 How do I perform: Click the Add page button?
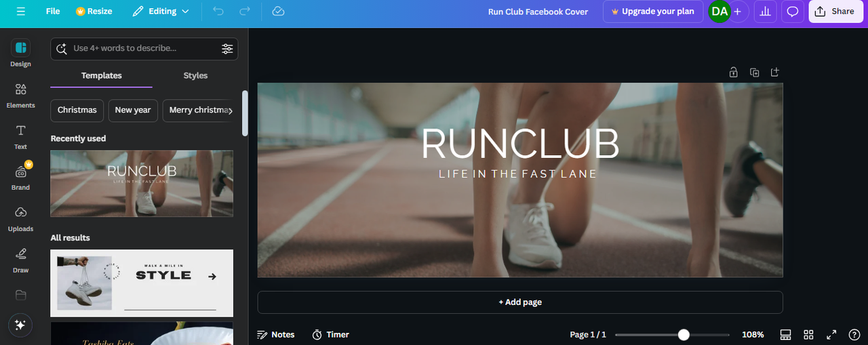[520, 302]
